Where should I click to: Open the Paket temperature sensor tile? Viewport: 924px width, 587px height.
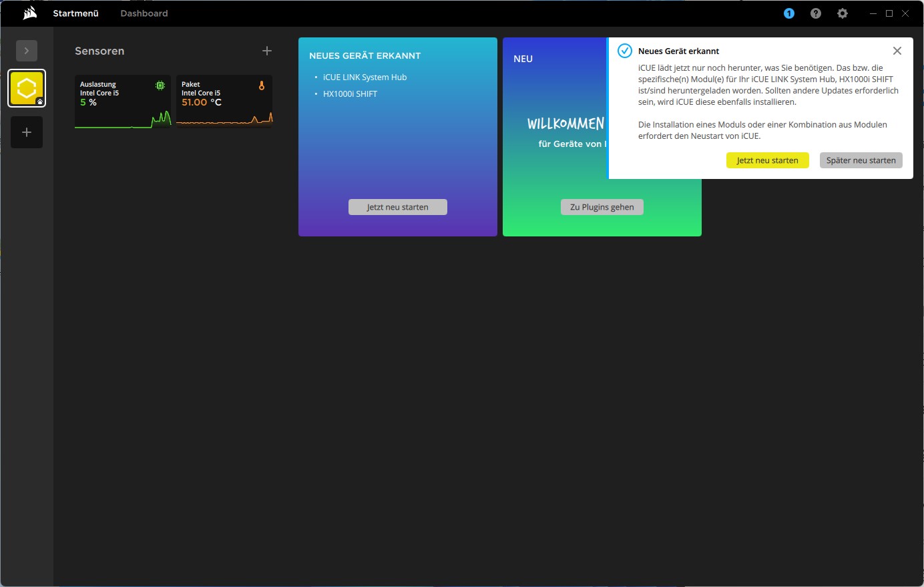[x=224, y=102]
